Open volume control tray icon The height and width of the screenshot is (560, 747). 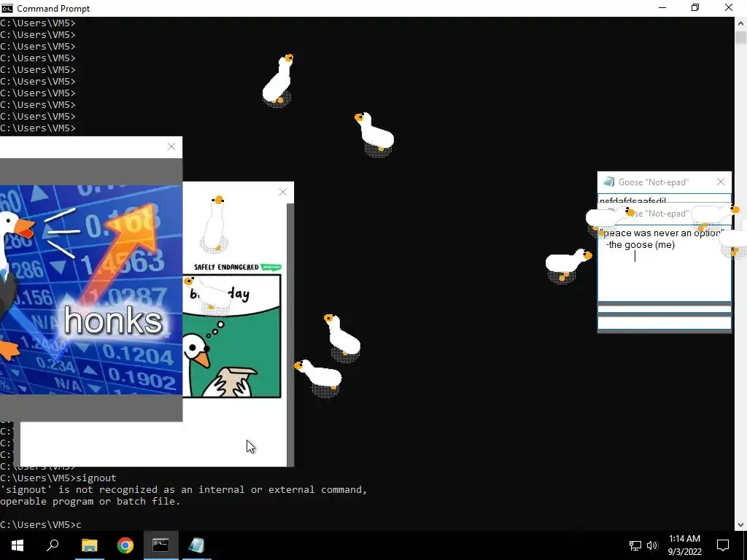(x=652, y=545)
